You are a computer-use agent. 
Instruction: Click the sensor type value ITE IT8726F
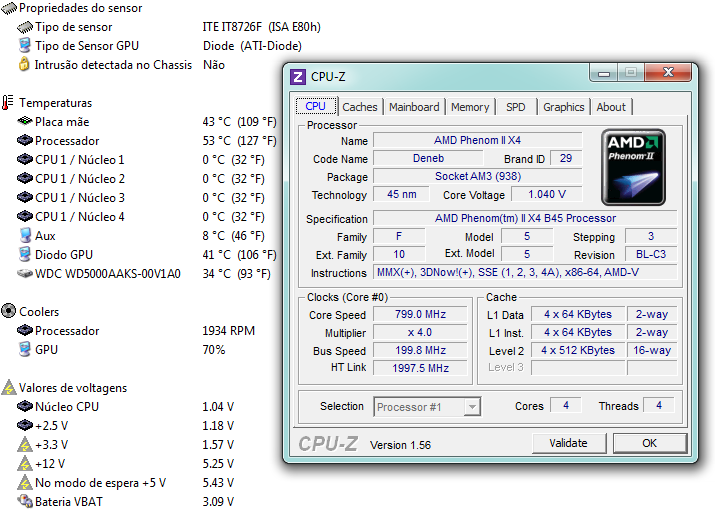point(261,27)
